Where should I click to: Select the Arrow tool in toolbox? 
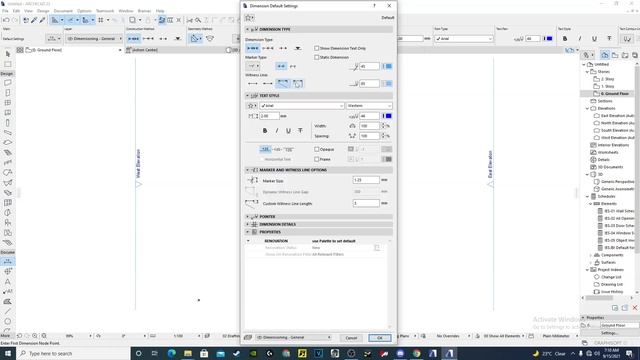pyautogui.click(x=8, y=54)
